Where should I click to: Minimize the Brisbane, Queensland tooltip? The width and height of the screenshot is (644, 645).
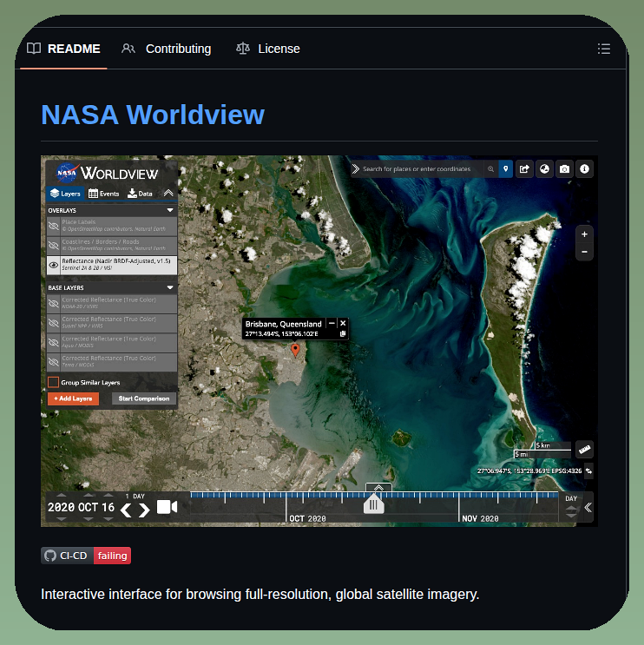pyautogui.click(x=332, y=323)
